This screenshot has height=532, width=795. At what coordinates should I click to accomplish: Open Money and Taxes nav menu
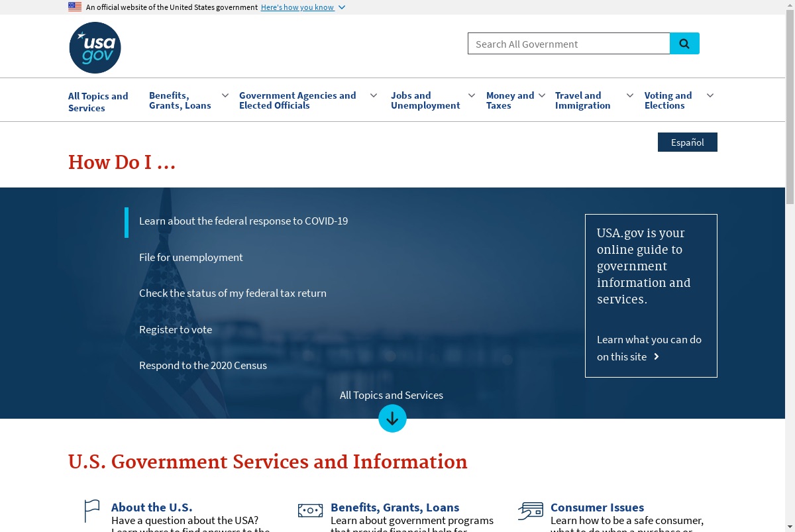click(x=510, y=101)
